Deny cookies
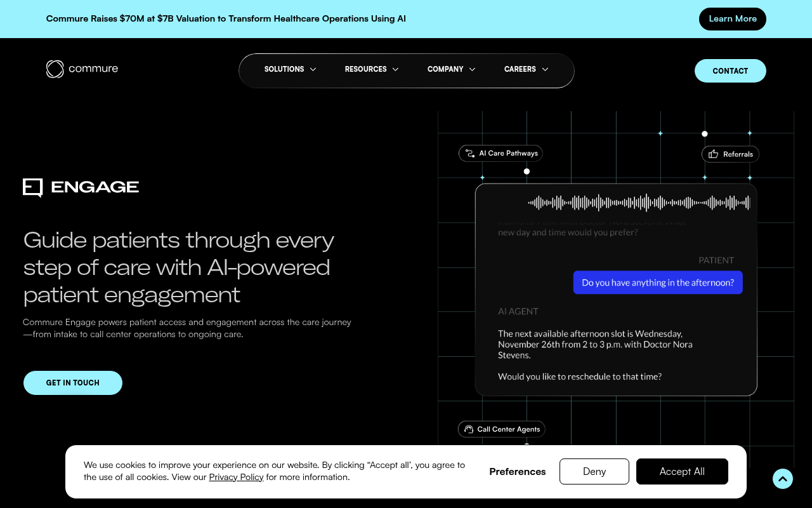The image size is (812, 508). point(594,471)
